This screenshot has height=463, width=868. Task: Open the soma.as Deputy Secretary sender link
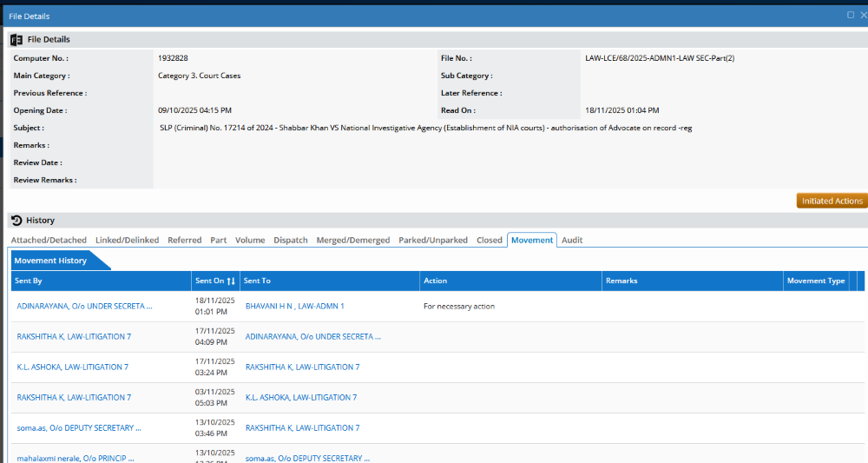coord(78,428)
